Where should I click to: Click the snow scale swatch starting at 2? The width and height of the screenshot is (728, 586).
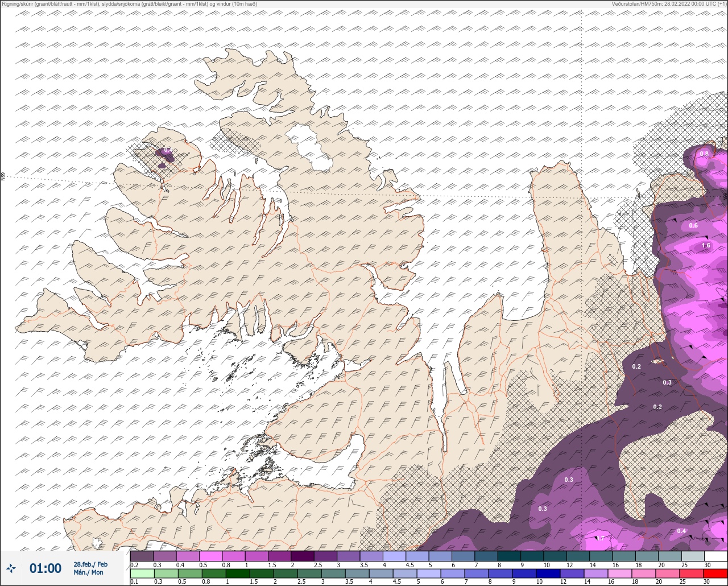pyautogui.click(x=303, y=556)
